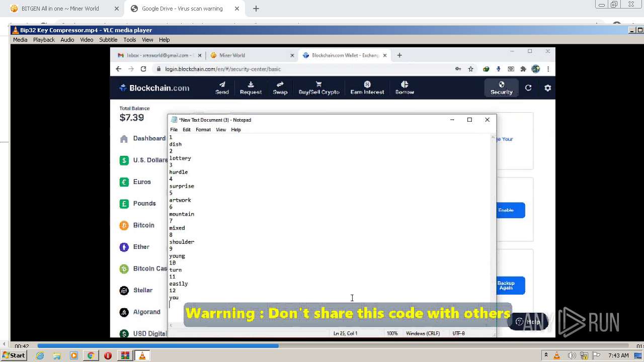Screen dimensions: 644x362
Task: Click the Blockchain.com logo
Action: [154, 88]
